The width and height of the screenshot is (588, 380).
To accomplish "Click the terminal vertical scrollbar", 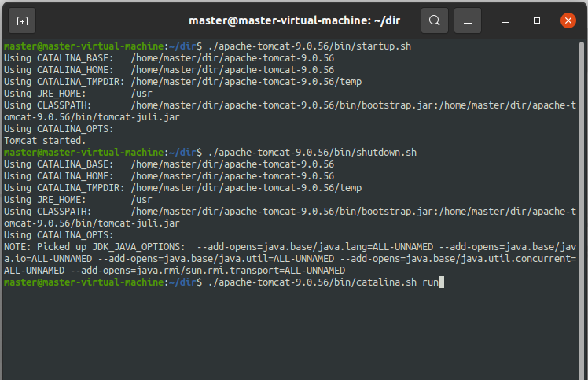I will [582, 210].
